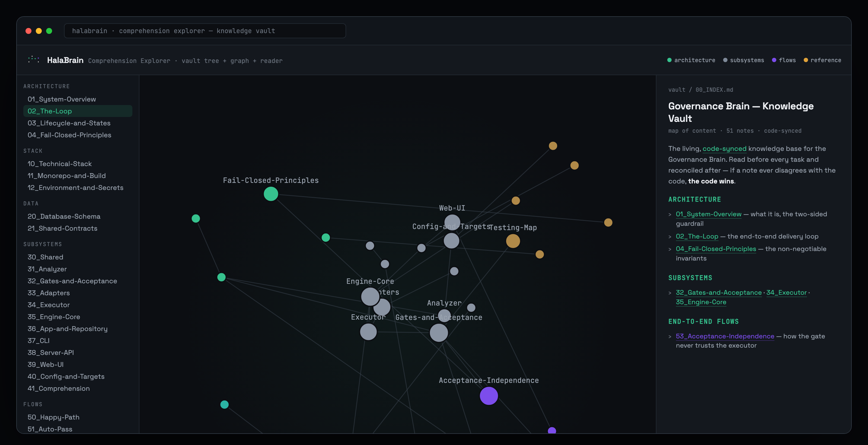Select the purple Acceptance-Independence node
The image size is (868, 445).
(489, 396)
